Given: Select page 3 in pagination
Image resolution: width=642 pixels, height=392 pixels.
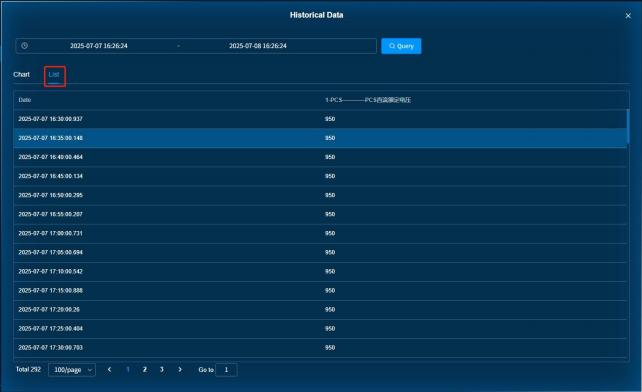Looking at the screenshot, I should coord(162,369).
